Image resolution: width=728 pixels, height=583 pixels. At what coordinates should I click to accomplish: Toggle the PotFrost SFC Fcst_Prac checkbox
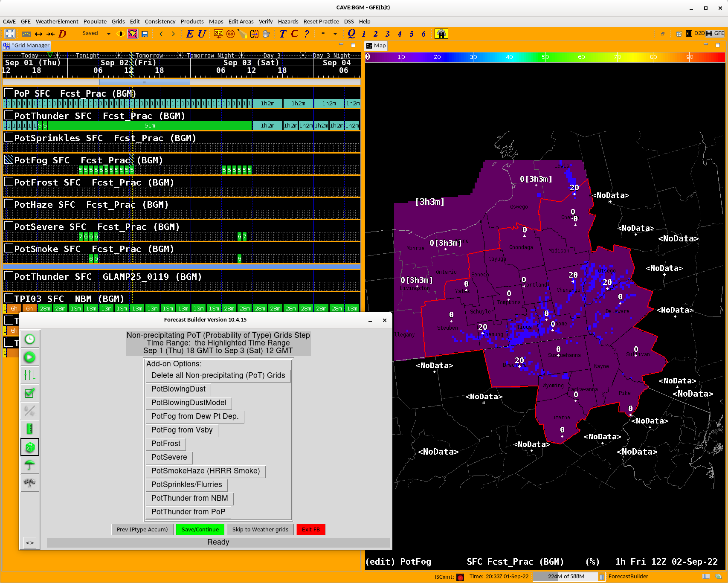9,182
